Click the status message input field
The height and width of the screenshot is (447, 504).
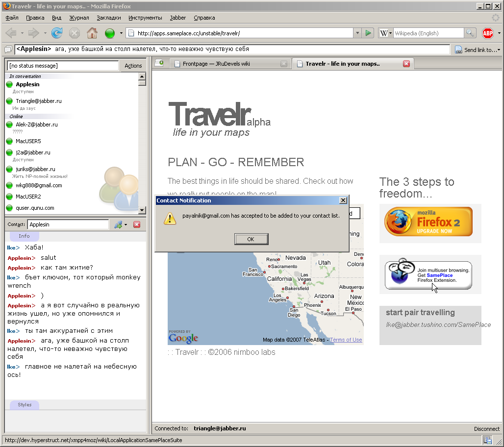point(63,66)
